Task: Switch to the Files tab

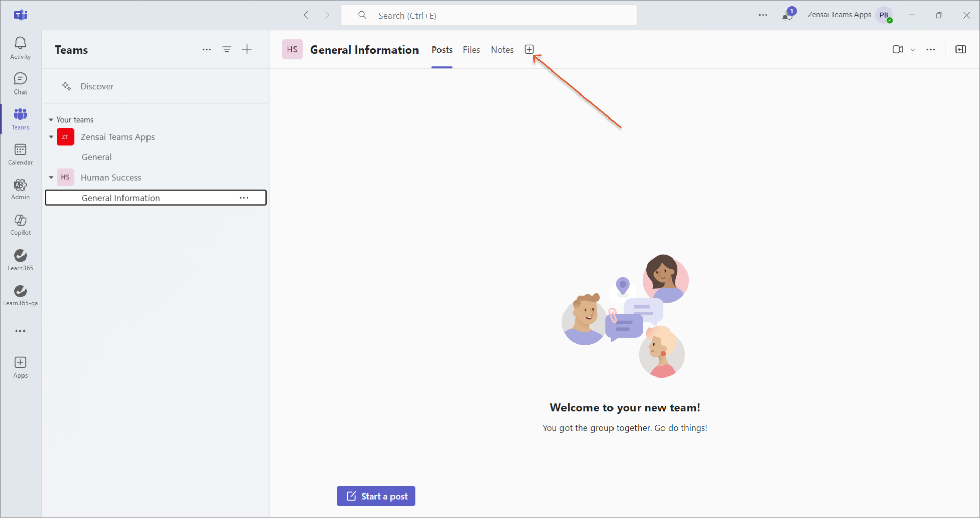Action: (471, 50)
